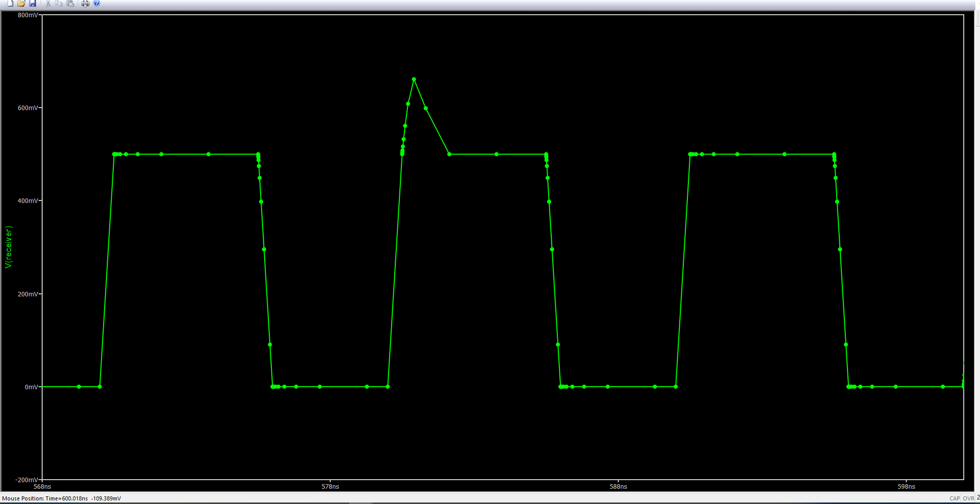Click the 0mV y-axis tick label

[x=31, y=387]
